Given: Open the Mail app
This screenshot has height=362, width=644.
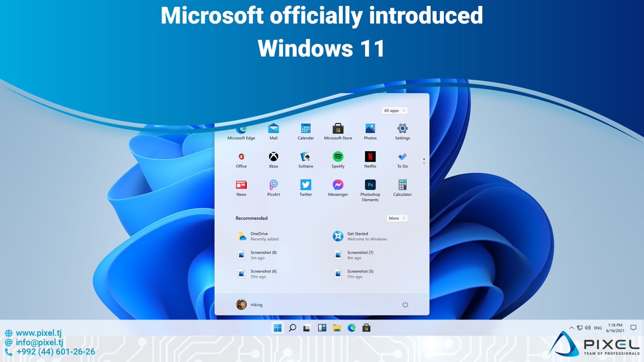Looking at the screenshot, I should click(x=274, y=132).
